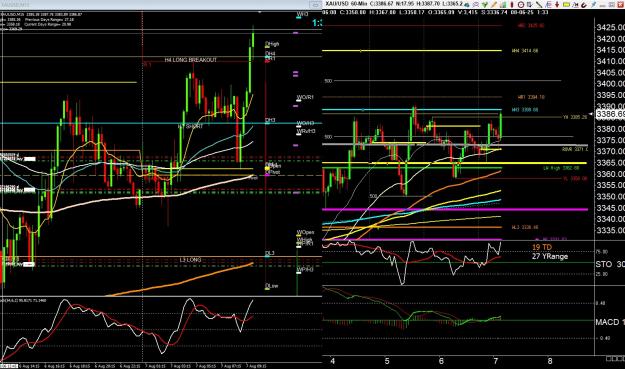
Task: Click the H4 LONG BREAKOUT label
Action: [191, 60]
